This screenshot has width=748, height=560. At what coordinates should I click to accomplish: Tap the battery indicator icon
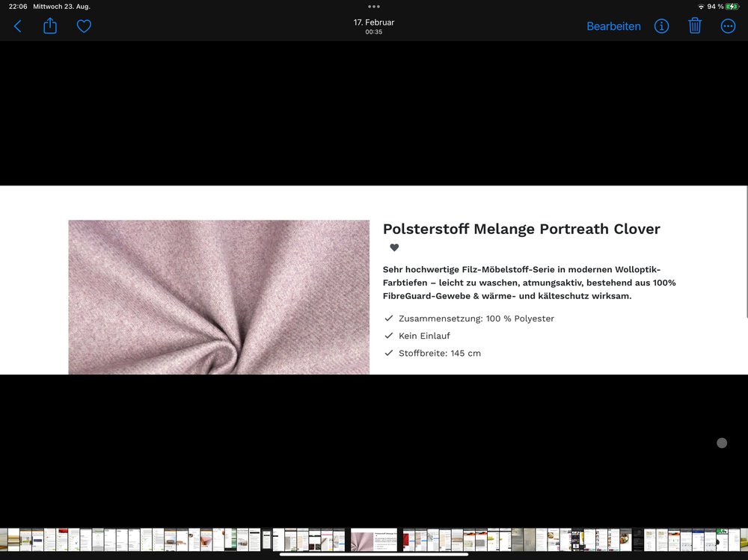pyautogui.click(x=732, y=7)
